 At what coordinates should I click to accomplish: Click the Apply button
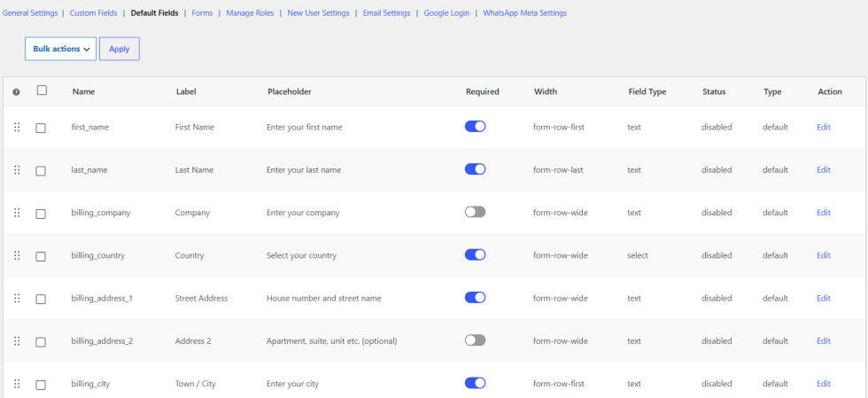(x=120, y=49)
